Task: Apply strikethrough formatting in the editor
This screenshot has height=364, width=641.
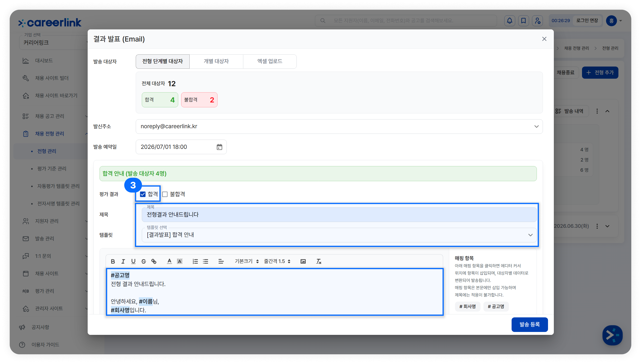Action: pos(143,261)
